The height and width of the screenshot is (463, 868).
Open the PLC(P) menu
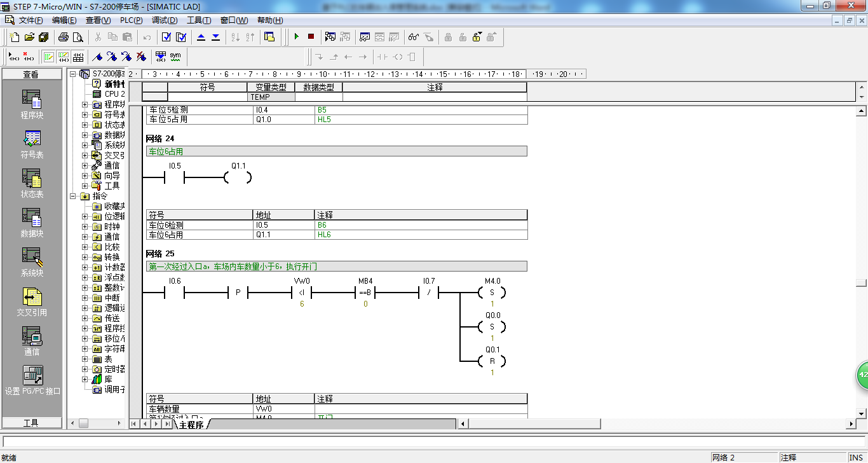click(131, 20)
